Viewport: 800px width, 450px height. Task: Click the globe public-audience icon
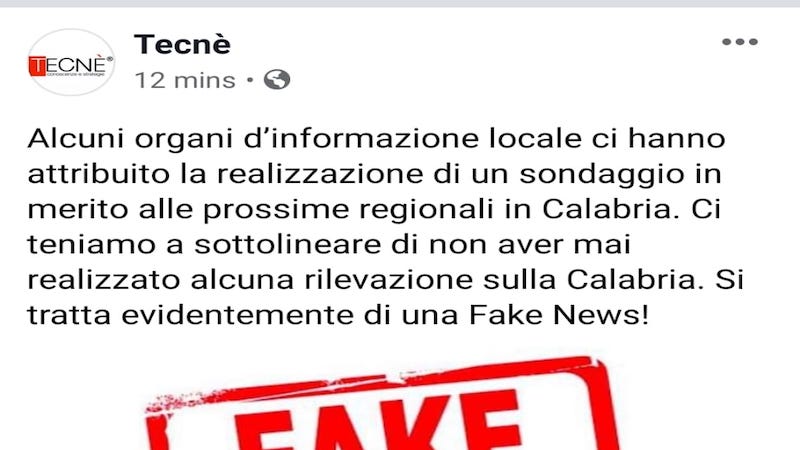[277, 80]
